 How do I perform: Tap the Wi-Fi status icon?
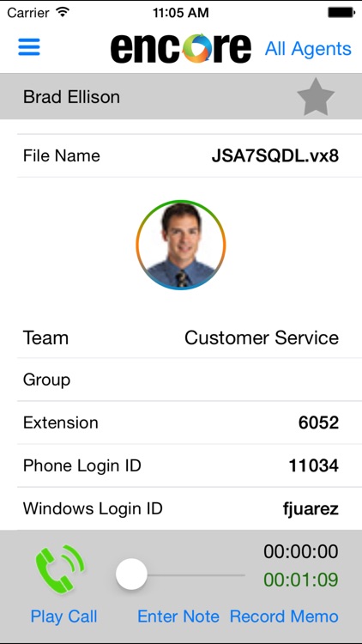click(x=63, y=12)
